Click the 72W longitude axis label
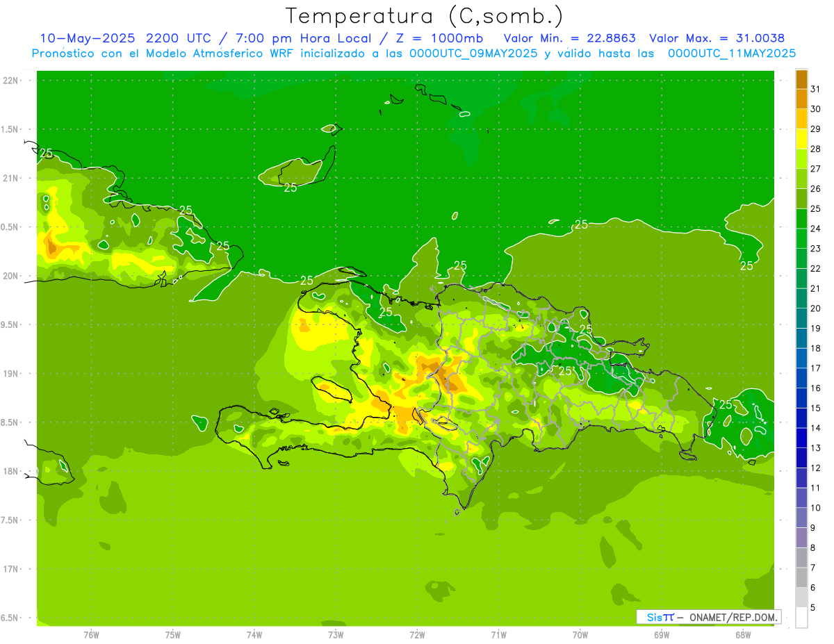This screenshot has height=644, width=834. (417, 635)
